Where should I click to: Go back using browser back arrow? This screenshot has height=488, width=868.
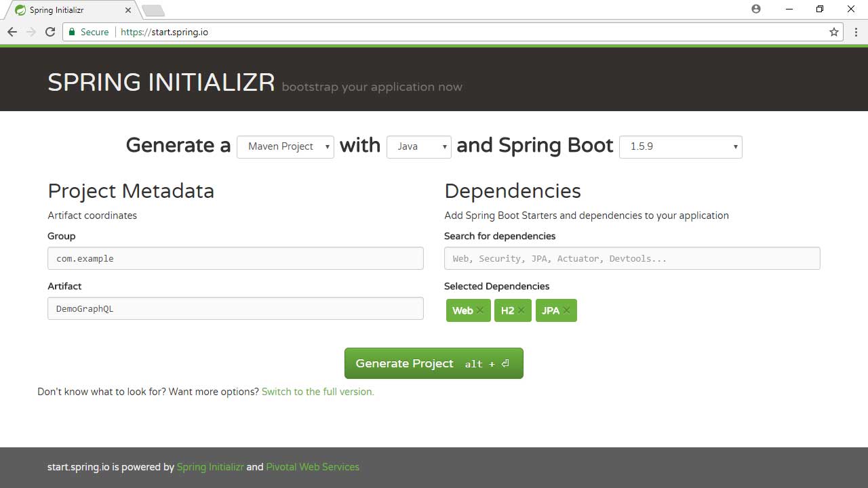[x=12, y=32]
